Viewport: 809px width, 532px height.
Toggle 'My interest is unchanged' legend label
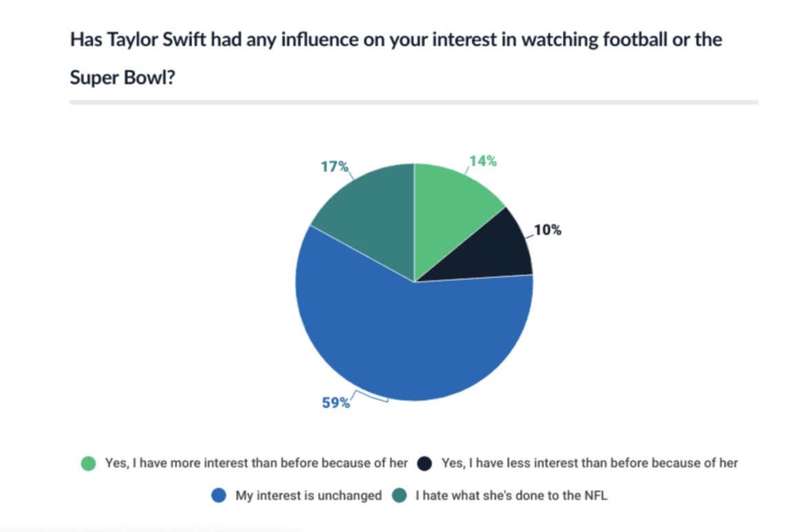[308, 496]
